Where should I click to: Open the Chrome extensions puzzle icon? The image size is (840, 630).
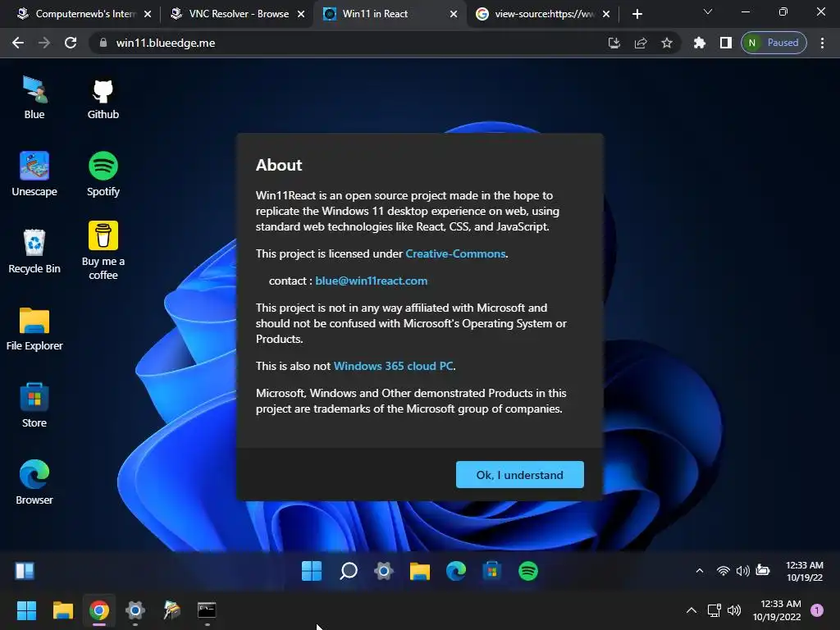click(x=699, y=43)
